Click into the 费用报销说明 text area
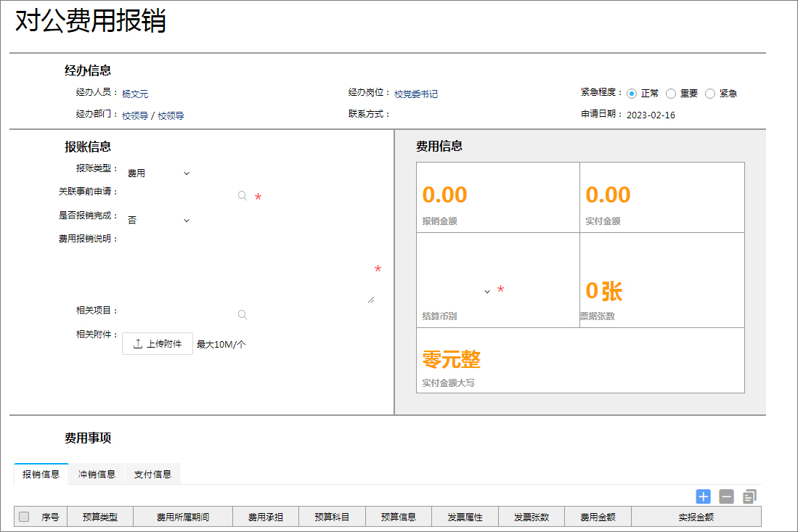798x532 pixels. click(x=249, y=269)
